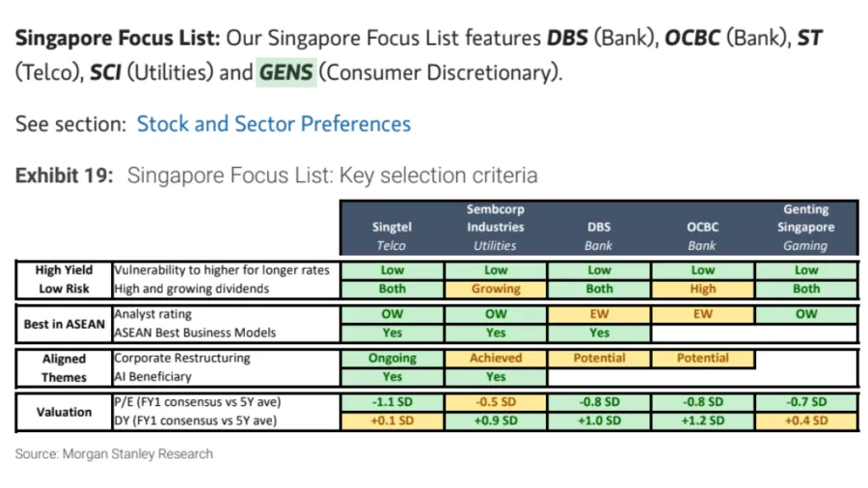Image resolution: width=868 pixels, height=488 pixels.
Task: Select the orange High cell under OCBC
Action: pyautogui.click(x=702, y=288)
